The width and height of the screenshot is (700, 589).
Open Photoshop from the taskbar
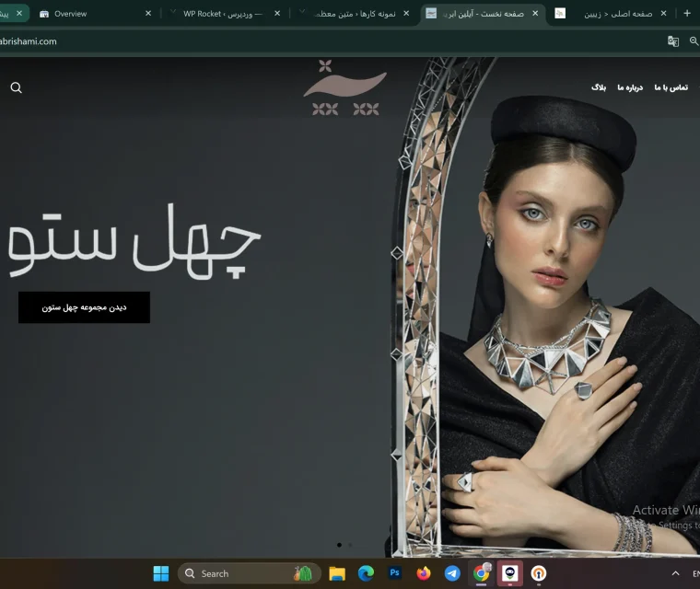click(x=394, y=573)
